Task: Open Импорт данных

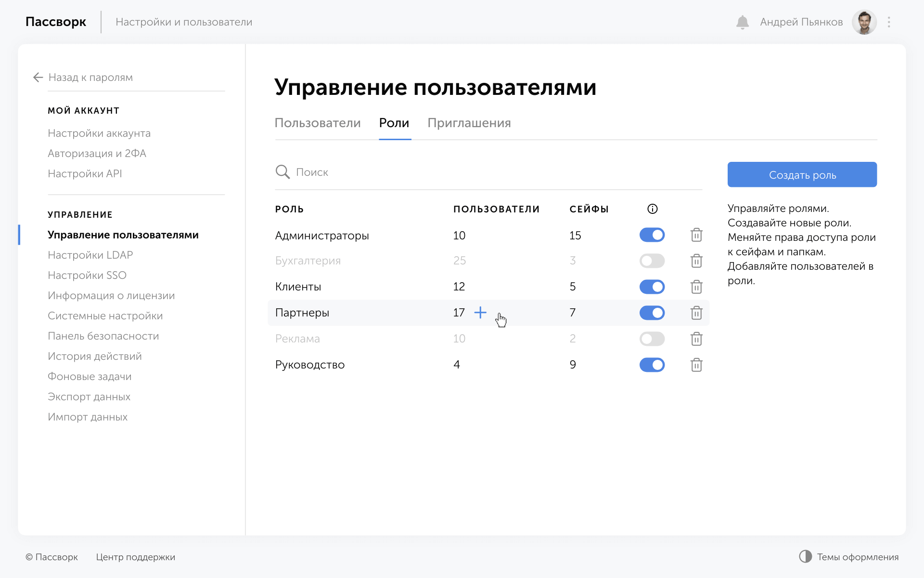Action: click(88, 417)
